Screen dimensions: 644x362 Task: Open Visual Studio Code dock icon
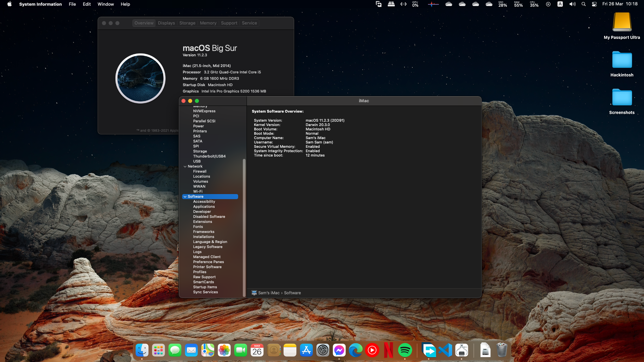pyautogui.click(x=445, y=351)
